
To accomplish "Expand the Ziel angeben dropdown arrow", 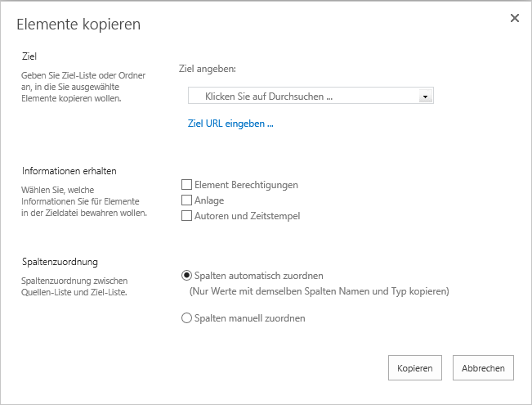I will (x=425, y=97).
